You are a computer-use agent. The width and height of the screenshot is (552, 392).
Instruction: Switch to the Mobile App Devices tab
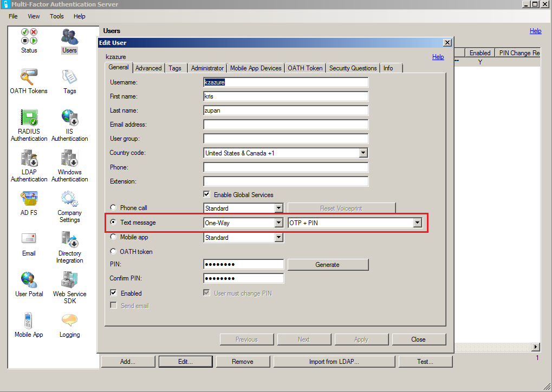point(256,68)
